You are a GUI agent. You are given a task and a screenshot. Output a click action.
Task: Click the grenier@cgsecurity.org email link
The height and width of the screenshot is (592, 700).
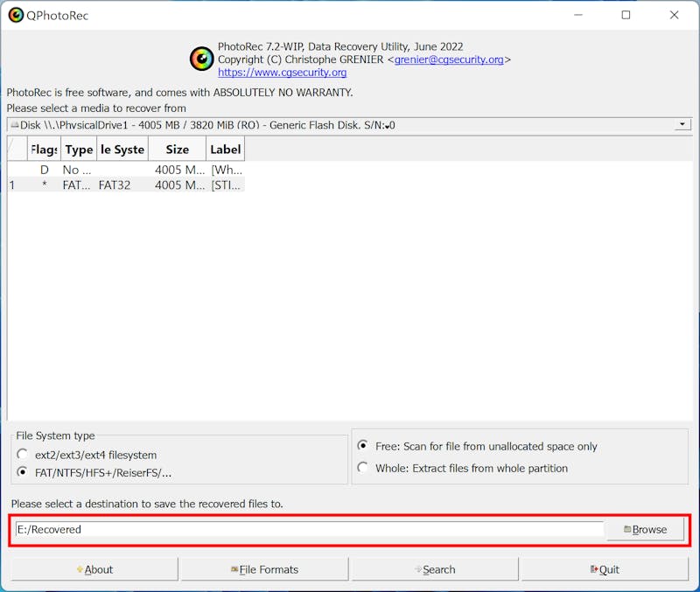coord(449,59)
